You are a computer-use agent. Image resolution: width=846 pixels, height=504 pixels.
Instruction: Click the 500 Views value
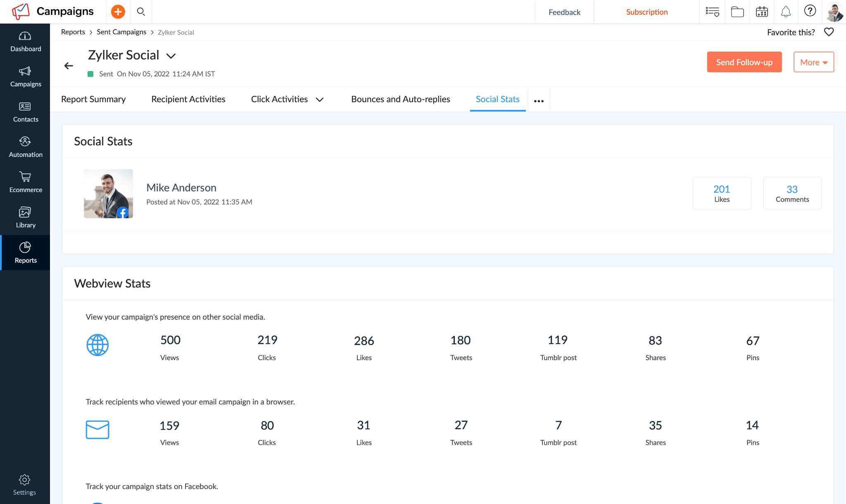(170, 340)
